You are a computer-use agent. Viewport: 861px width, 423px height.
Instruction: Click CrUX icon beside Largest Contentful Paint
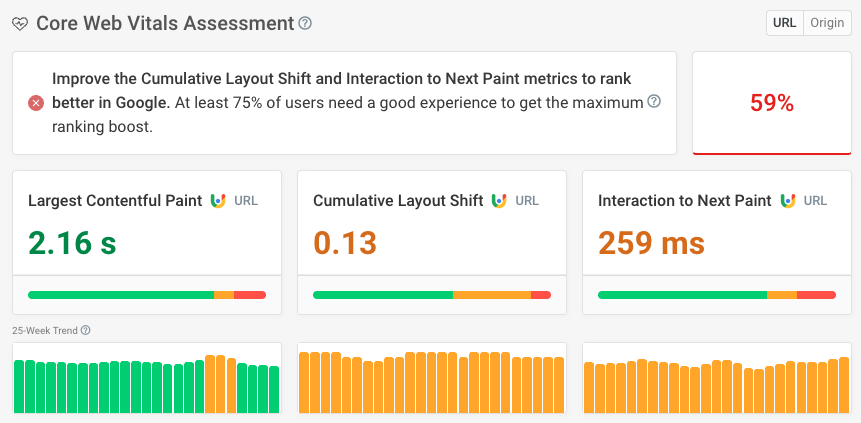(x=218, y=201)
